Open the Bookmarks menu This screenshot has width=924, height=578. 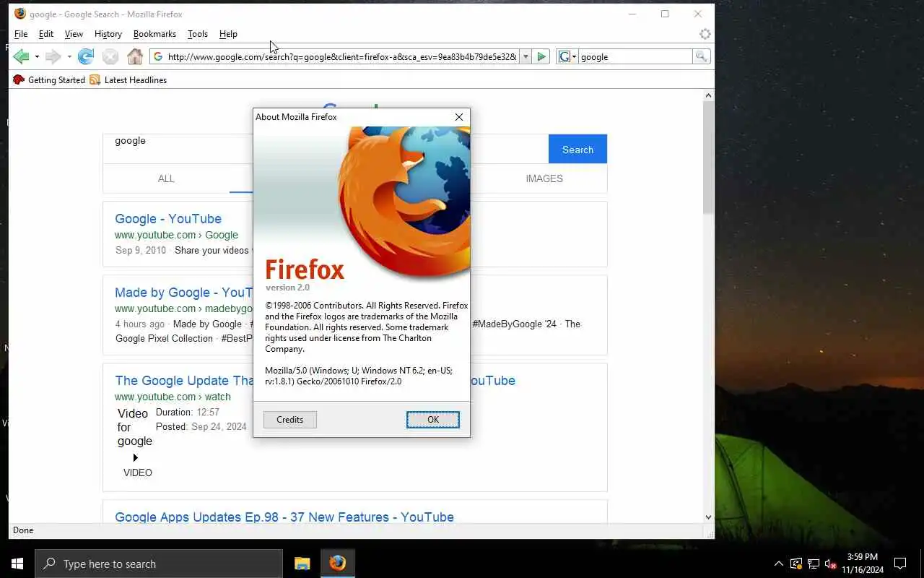[154, 34]
